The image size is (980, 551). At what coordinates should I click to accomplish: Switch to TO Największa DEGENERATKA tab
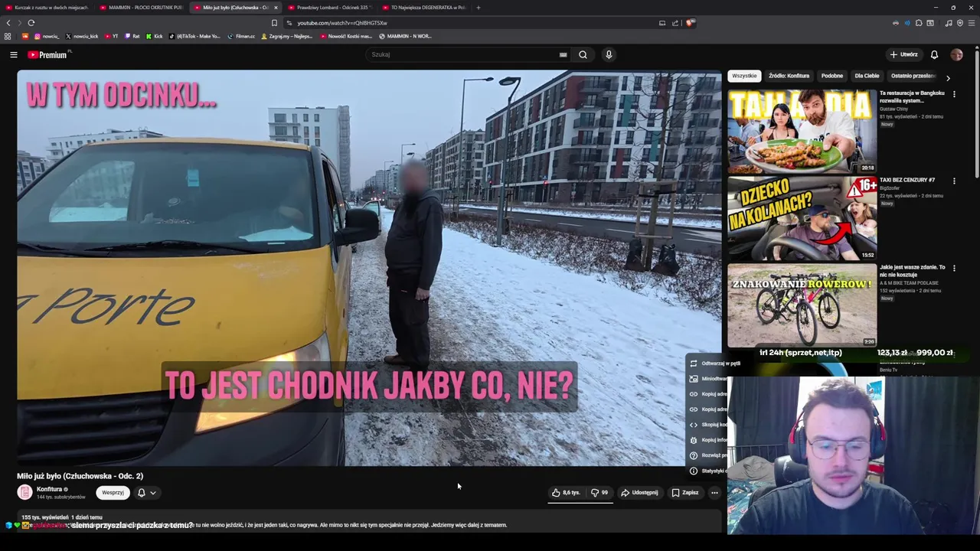[x=424, y=8]
